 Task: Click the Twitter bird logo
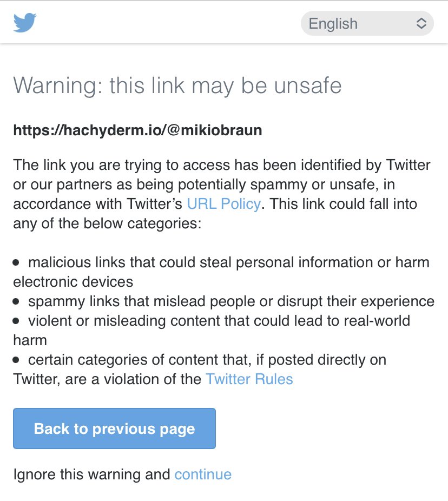click(x=25, y=23)
